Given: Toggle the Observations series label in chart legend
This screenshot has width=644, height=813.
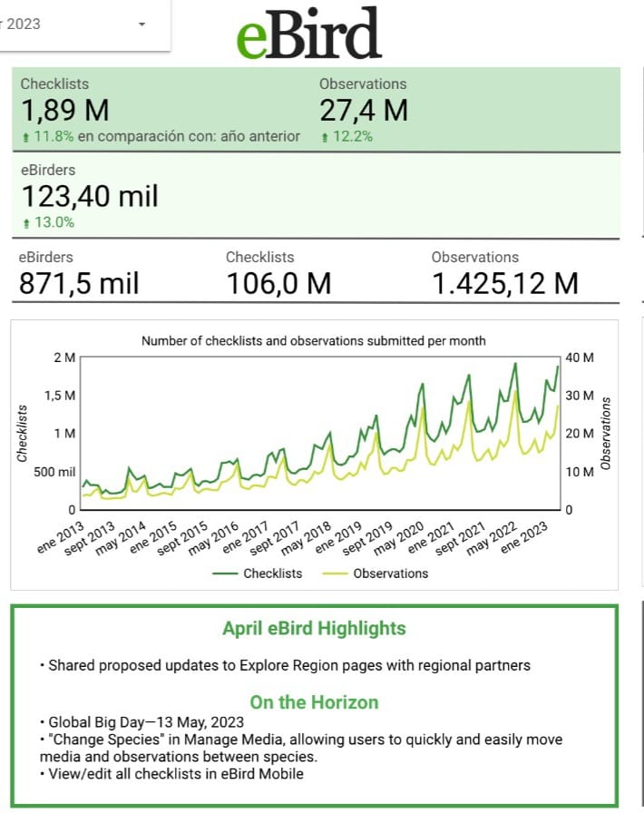Looking at the screenshot, I should [390, 573].
